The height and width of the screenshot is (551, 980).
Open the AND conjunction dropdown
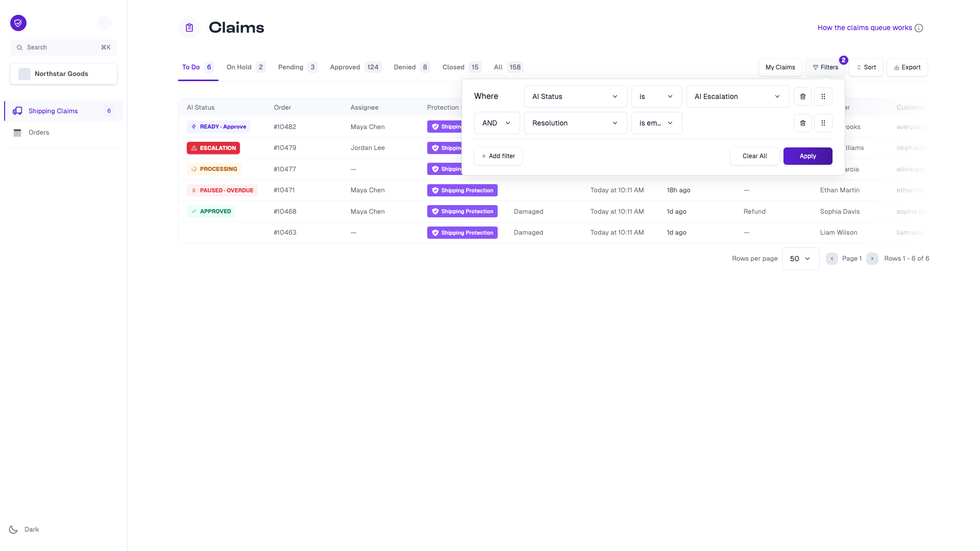(x=497, y=123)
